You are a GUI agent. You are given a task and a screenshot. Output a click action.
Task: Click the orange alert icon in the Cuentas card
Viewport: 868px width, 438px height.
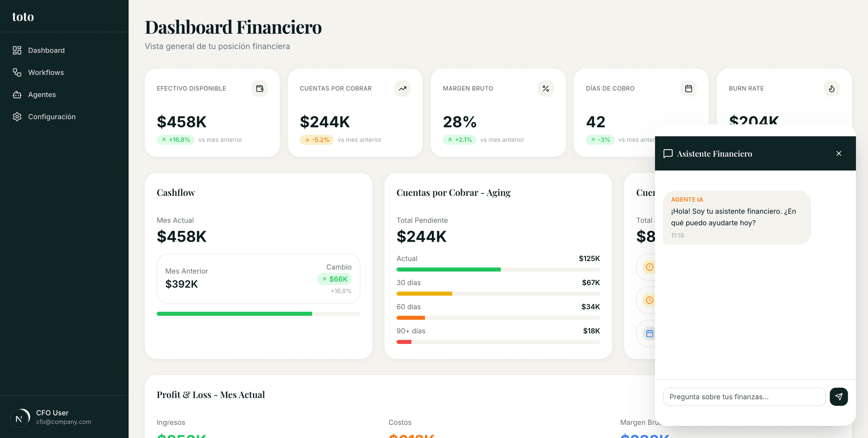tap(649, 267)
